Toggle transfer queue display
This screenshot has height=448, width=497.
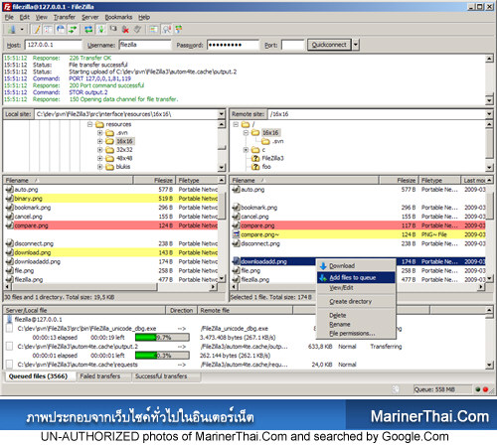[73, 30]
